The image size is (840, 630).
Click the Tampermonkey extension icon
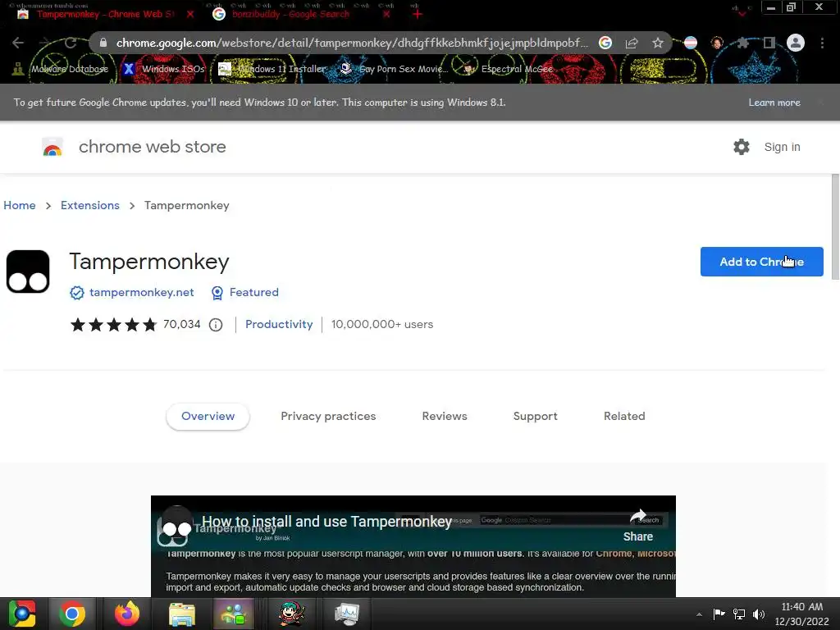(28, 272)
